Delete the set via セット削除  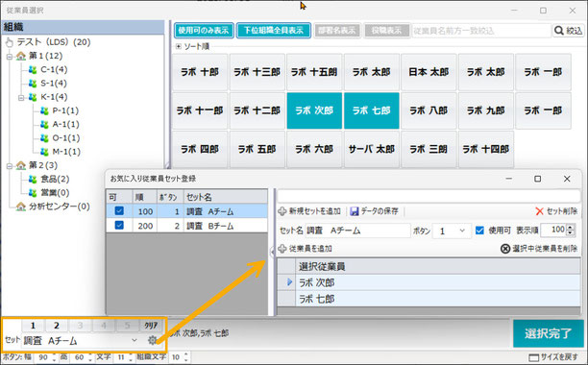556,211
